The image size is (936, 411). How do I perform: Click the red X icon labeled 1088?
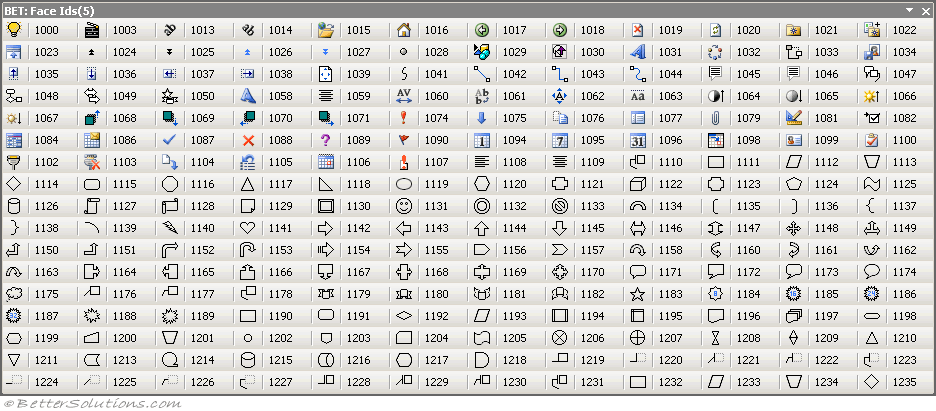pos(248,140)
